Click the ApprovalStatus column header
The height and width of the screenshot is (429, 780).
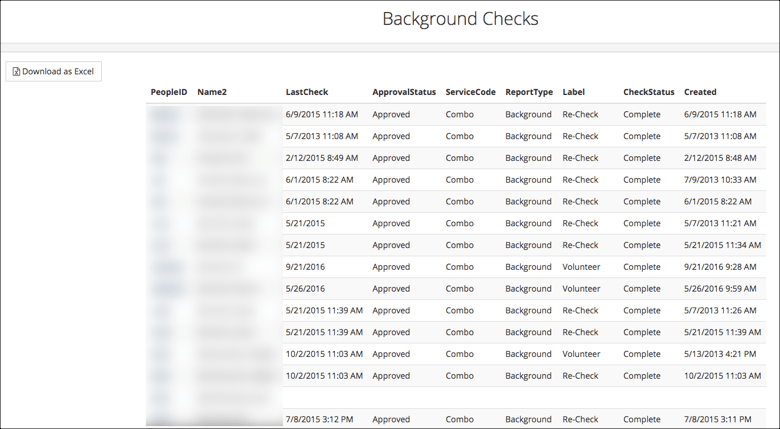[x=404, y=92]
